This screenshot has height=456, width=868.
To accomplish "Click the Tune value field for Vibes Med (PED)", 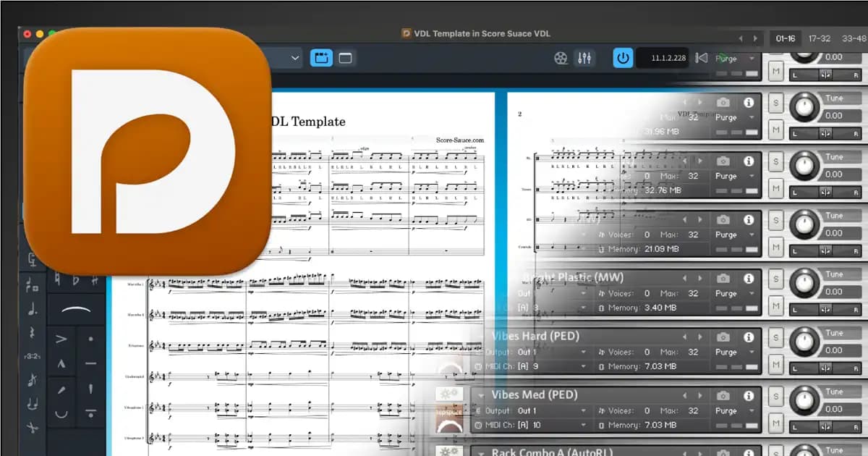I will tap(842, 409).
